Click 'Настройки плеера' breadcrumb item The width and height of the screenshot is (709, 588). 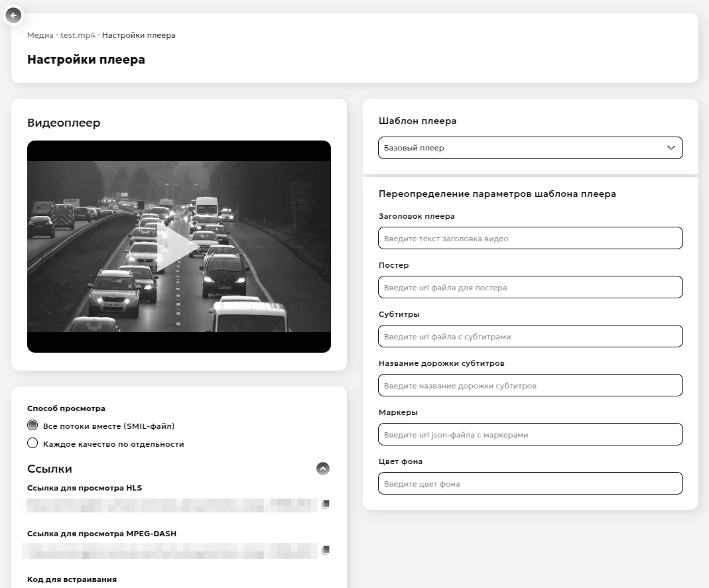pos(139,35)
